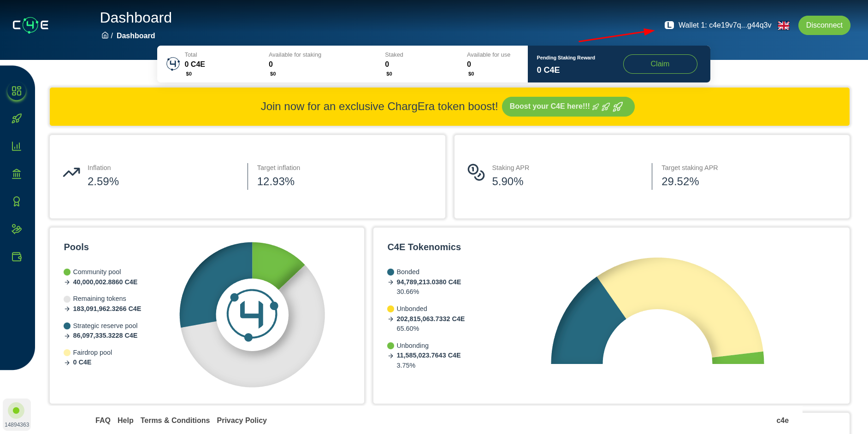Click green Unbonding gauge segment
Viewport: 868px width, 434px height.
coord(738,358)
